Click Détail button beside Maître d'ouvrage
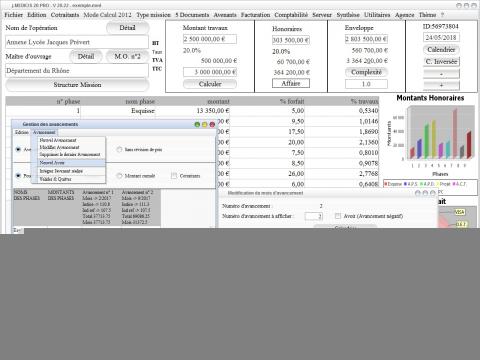Screen dimensions: 480x360 (86, 56)
